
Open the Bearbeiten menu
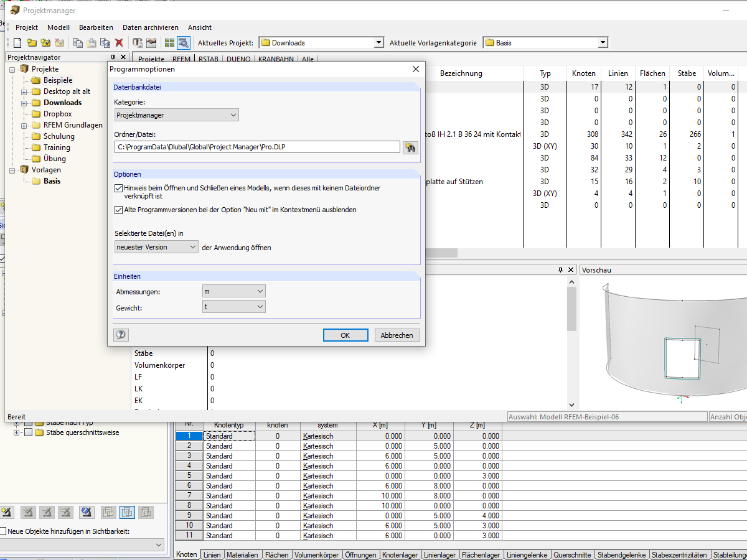[x=96, y=27]
